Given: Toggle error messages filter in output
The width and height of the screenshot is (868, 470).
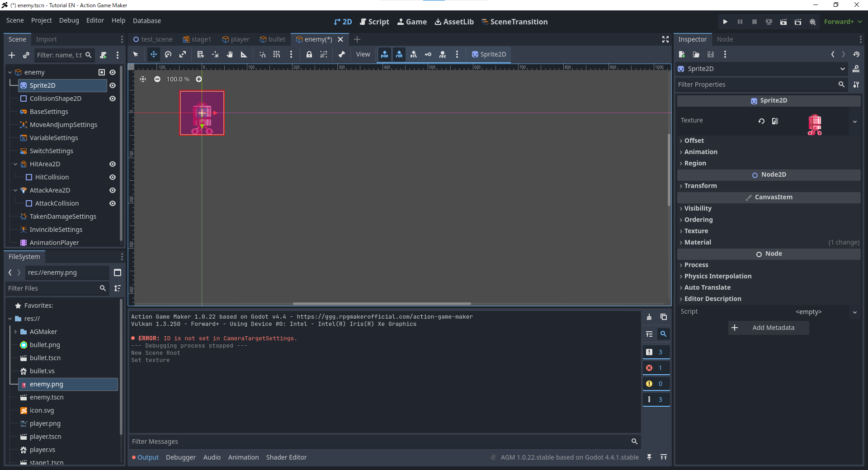Looking at the screenshot, I should [x=656, y=368].
